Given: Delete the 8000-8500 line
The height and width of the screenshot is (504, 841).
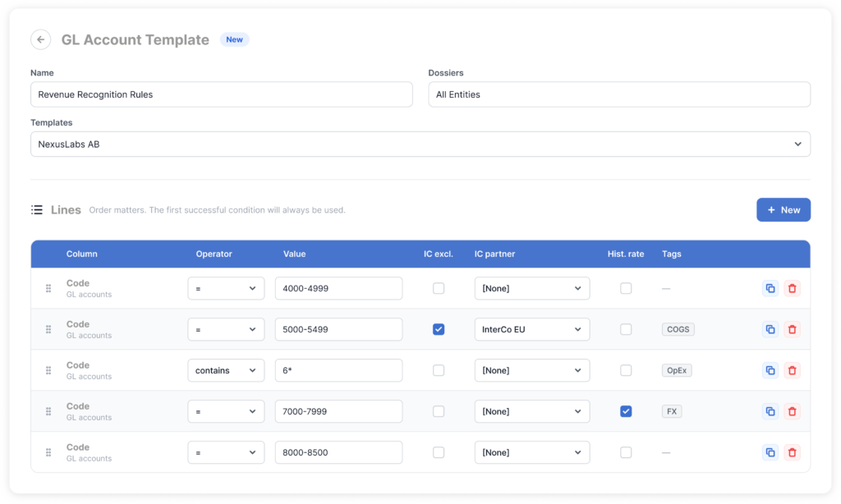Looking at the screenshot, I should [x=793, y=452].
